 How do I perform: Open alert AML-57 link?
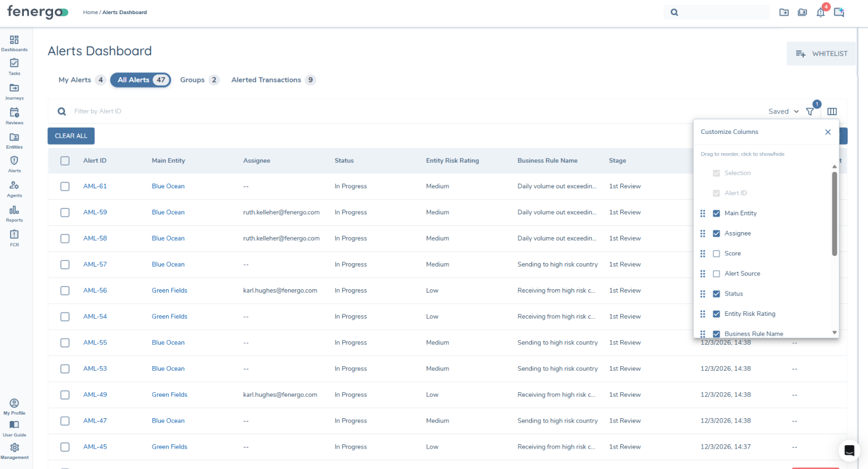coord(95,264)
